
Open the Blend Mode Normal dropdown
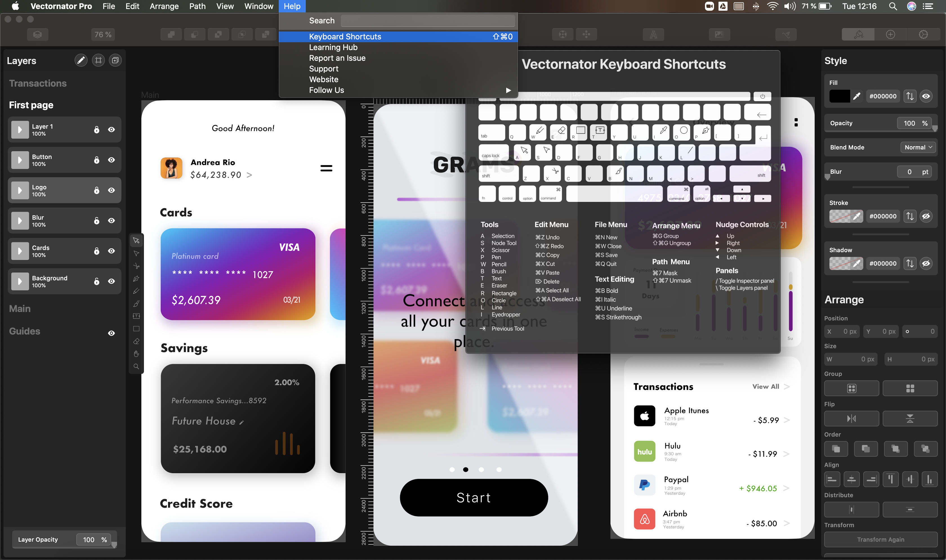[918, 147]
